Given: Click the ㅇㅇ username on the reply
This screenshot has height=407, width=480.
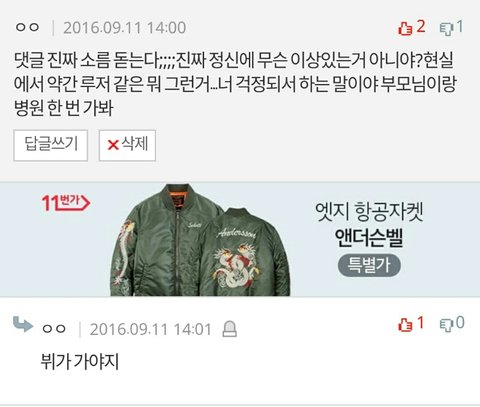Looking at the screenshot, I should (x=54, y=329).
